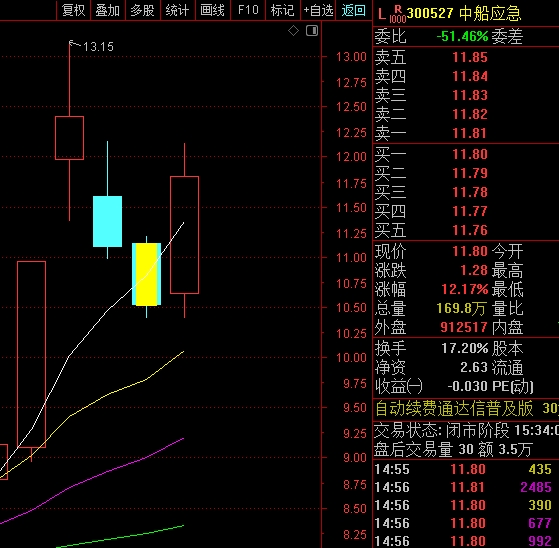Image resolution: width=559 pixels, height=548 pixels.
Task: Click 涨跌 value 1.28
Action: (474, 270)
